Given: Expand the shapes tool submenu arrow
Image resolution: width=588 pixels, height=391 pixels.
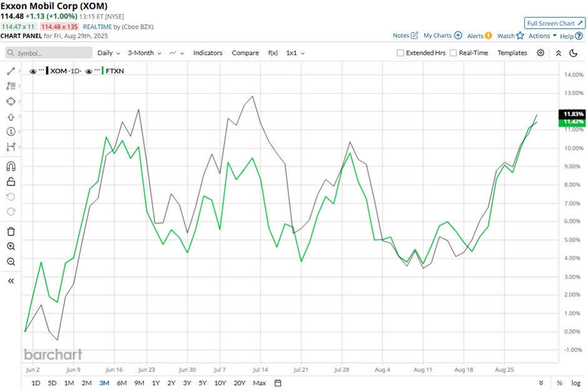Looking at the screenshot, I should click(19, 101).
